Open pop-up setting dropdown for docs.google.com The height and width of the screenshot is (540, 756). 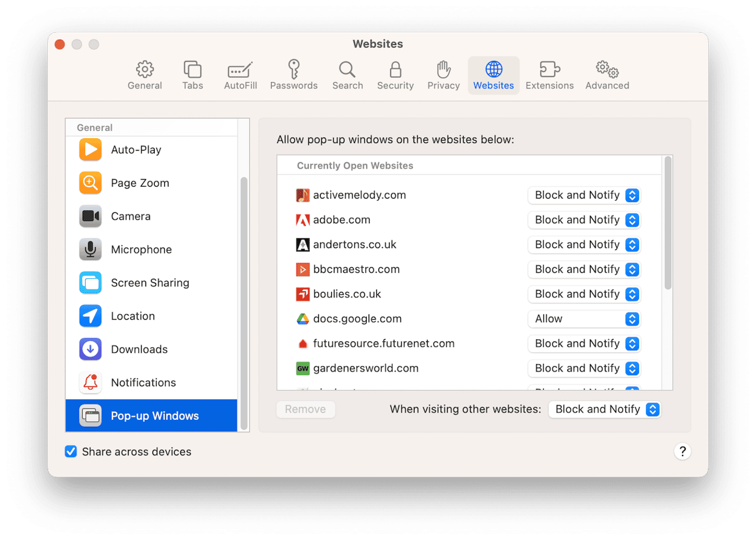583,319
